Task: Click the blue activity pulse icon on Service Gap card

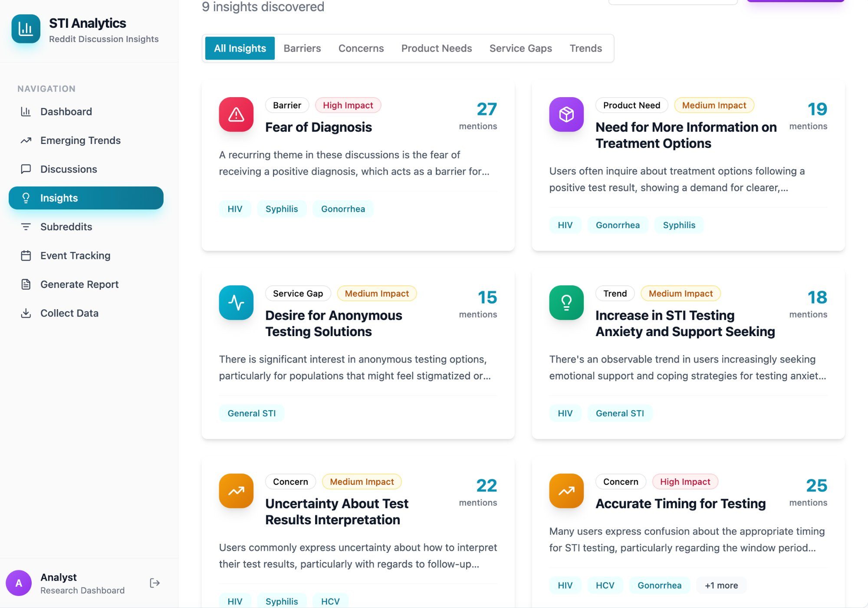Action: [x=236, y=303]
